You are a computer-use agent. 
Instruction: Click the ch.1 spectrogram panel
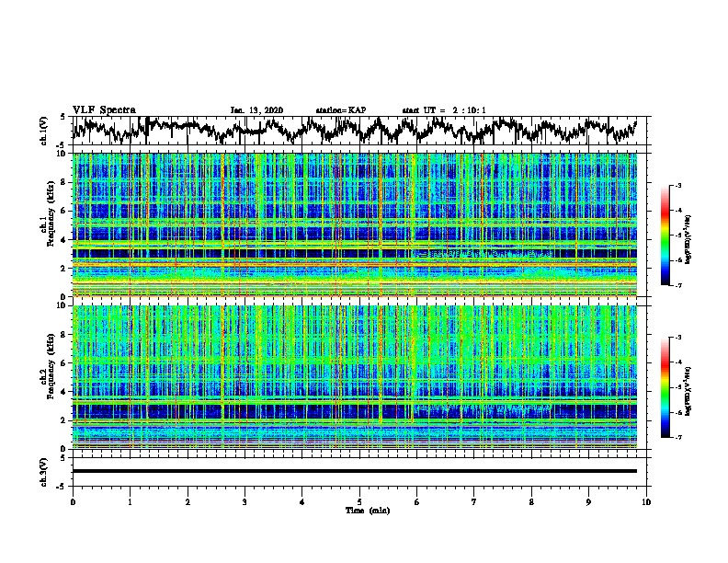355,224
